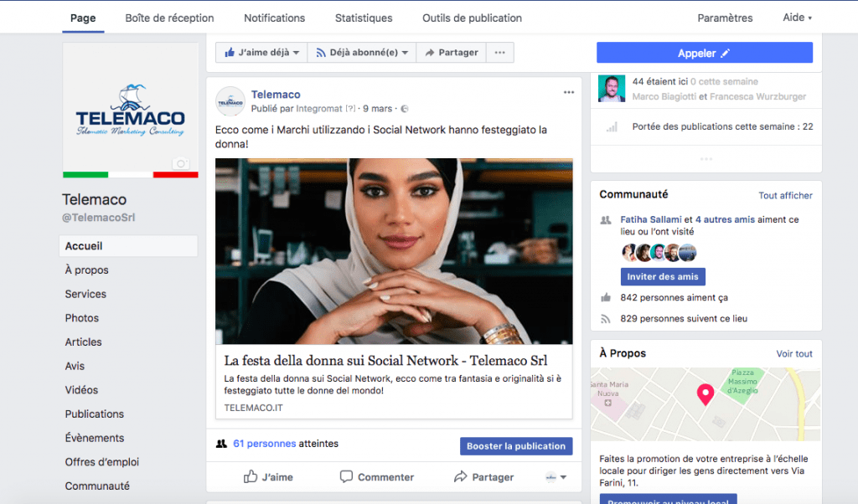
Task: Click the red map location pin
Action: pyautogui.click(x=706, y=394)
